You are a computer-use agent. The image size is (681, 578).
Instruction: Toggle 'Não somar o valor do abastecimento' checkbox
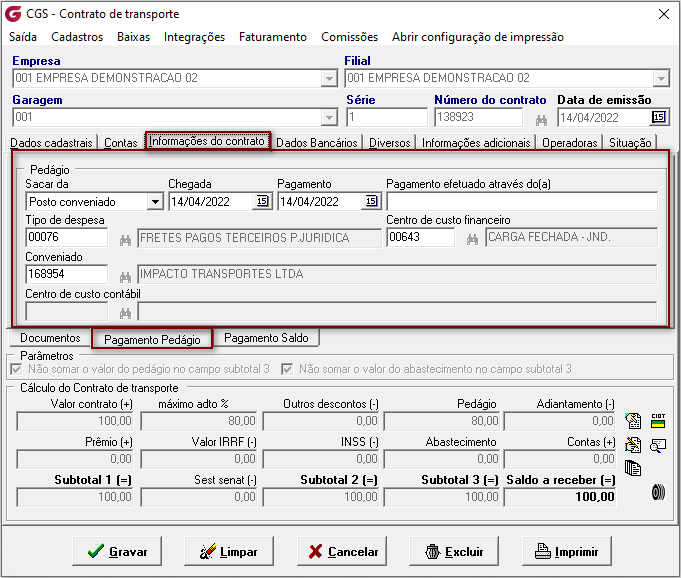click(287, 370)
